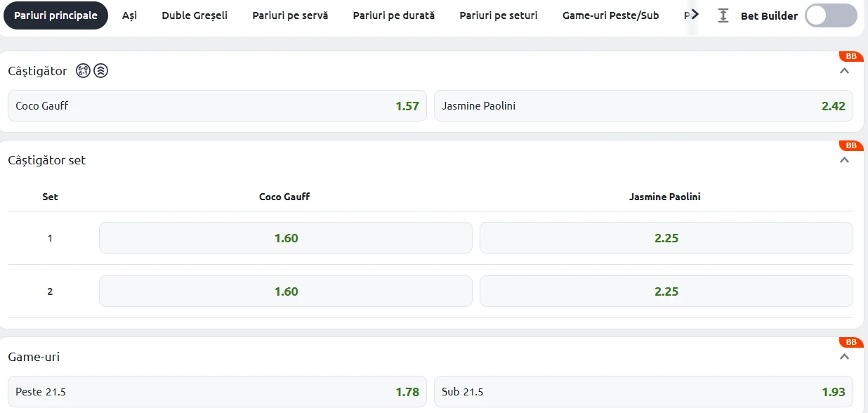Click the collapse-all markets icon near Bet Builder
The height and width of the screenshot is (413, 868).
coord(723,15)
